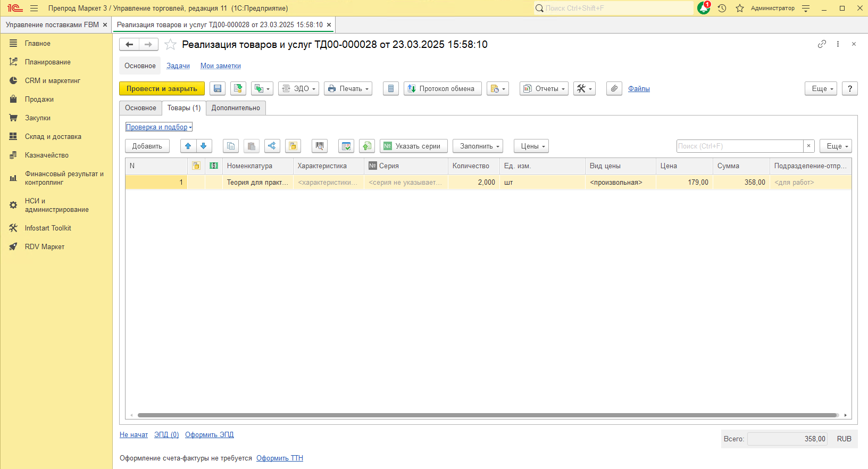Screen dimensions: 868x469
Task: Open the Печать dropdown menu
Action: (x=348, y=88)
